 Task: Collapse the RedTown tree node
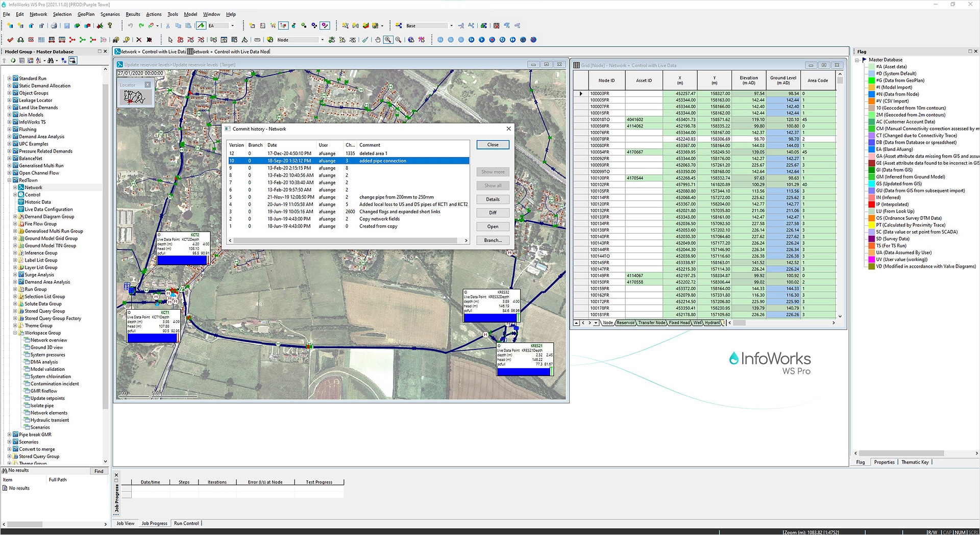(9, 180)
